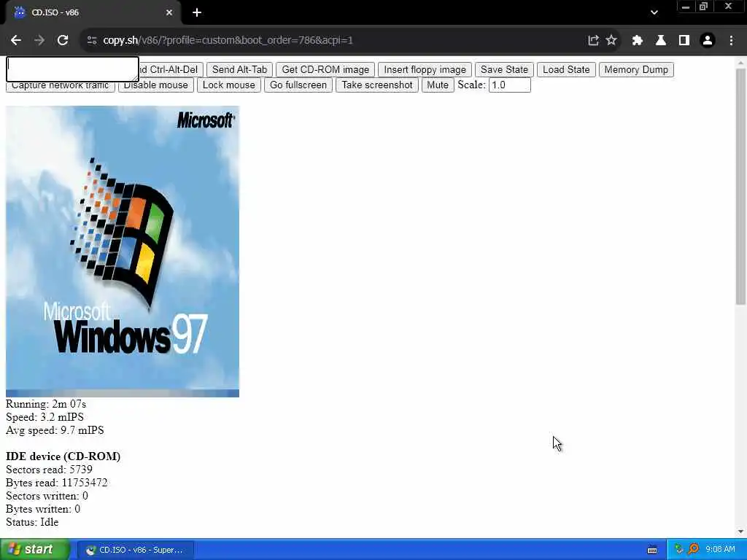The image size is (747, 560).
Task: Click the 'Running: 2m 07s' text
Action: click(x=46, y=404)
